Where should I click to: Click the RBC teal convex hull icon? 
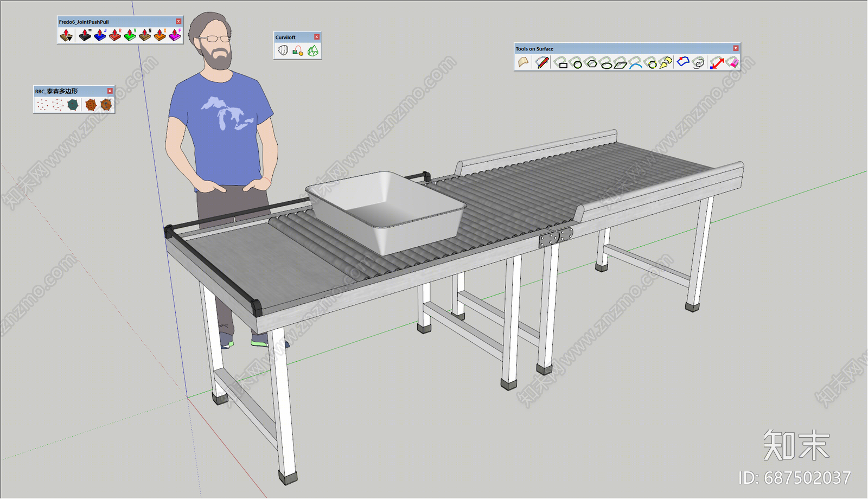pos(73,105)
